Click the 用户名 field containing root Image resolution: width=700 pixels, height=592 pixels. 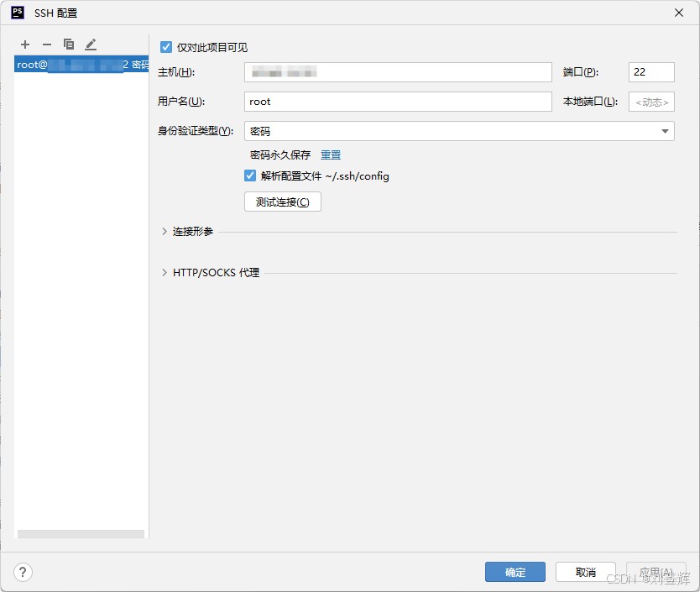tap(398, 102)
